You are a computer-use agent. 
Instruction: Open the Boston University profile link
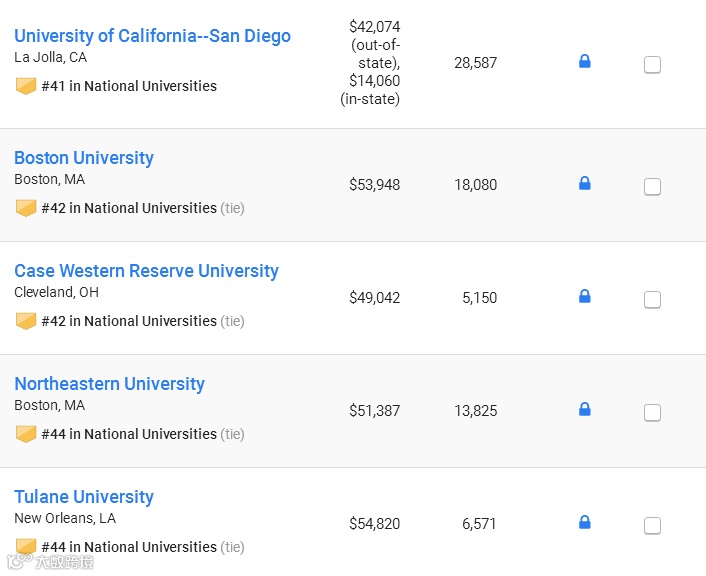84,158
